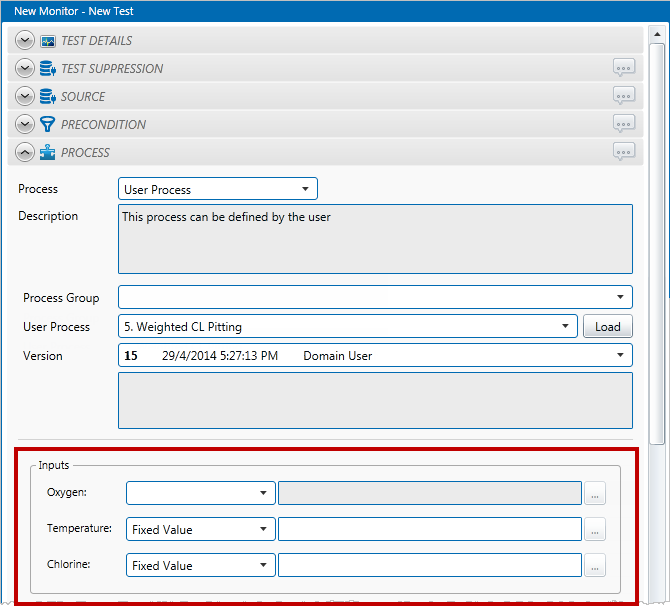
Task: Click the Process section icon
Action: [48, 153]
